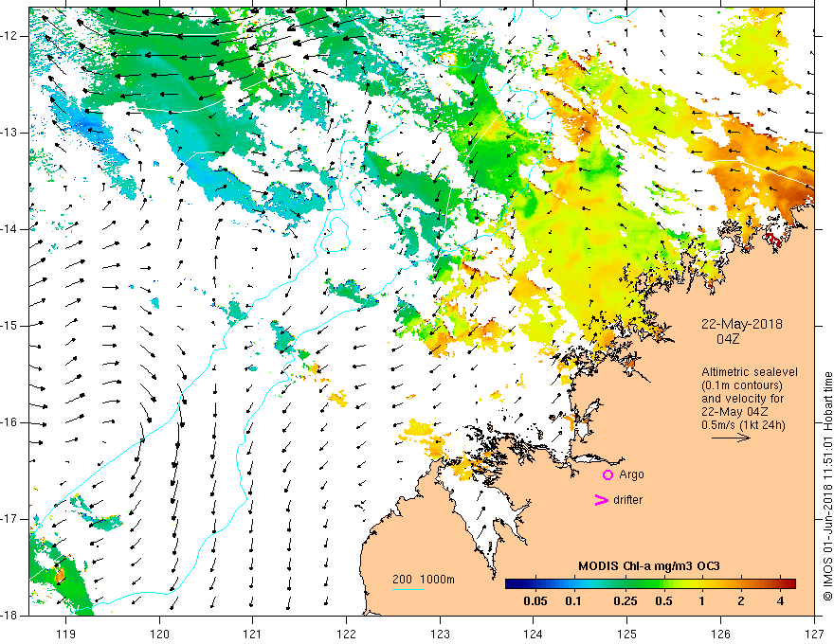Click the latitude axis label "-14"
The width and height of the screenshot is (834, 644).
tap(10, 229)
